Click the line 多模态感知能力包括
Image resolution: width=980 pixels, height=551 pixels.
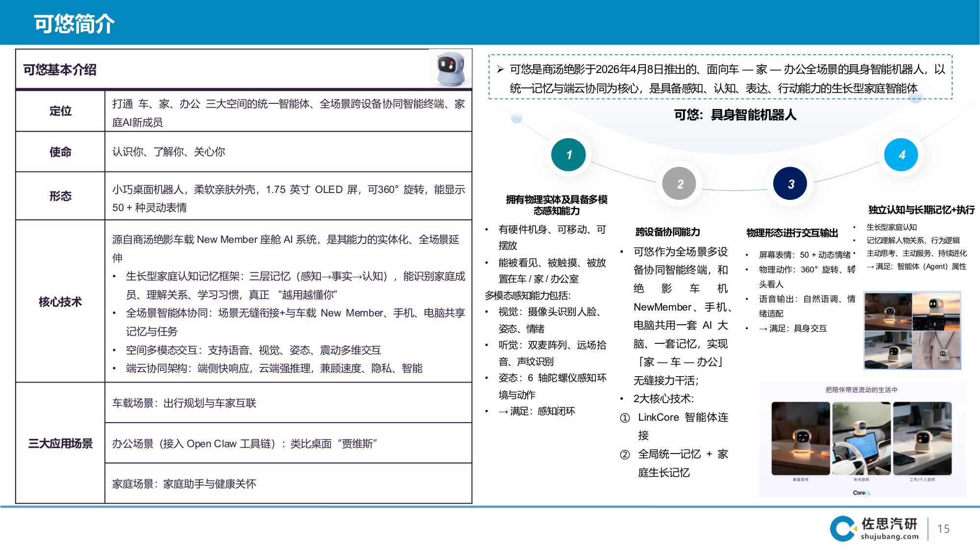tap(528, 295)
